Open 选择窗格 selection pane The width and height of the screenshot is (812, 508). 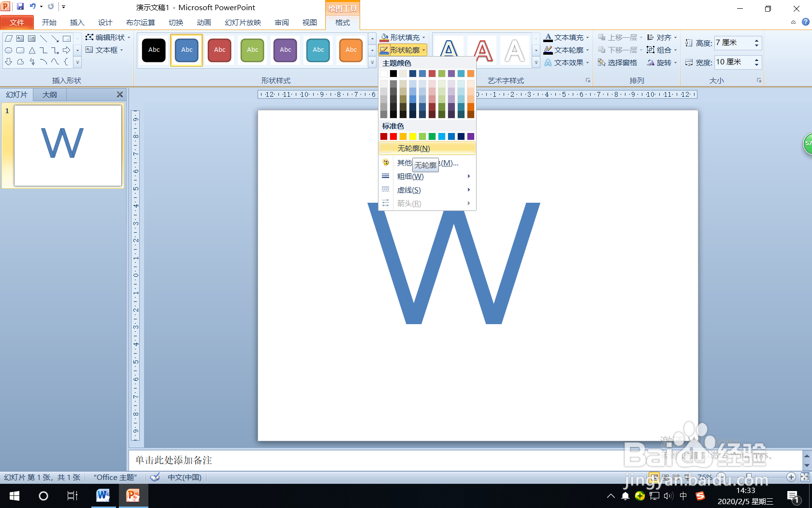[617, 62]
